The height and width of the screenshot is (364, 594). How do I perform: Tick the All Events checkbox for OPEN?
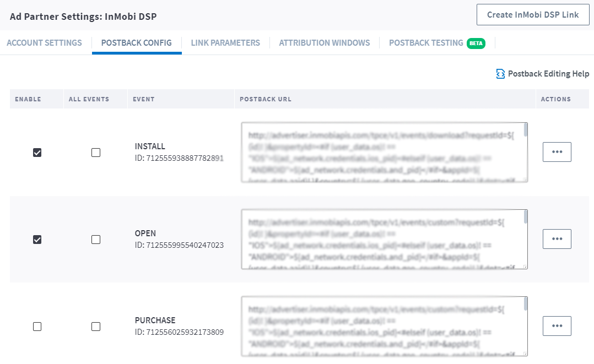tap(96, 240)
